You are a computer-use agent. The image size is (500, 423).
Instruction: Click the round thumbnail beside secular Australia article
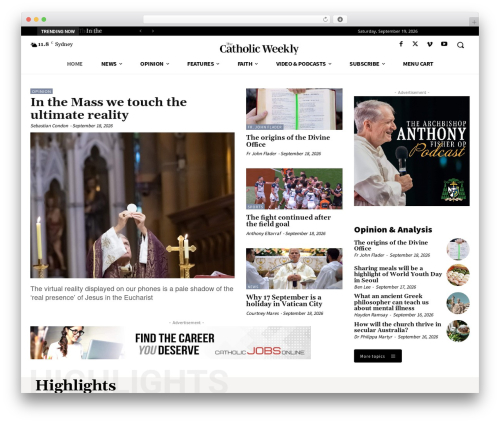click(458, 331)
